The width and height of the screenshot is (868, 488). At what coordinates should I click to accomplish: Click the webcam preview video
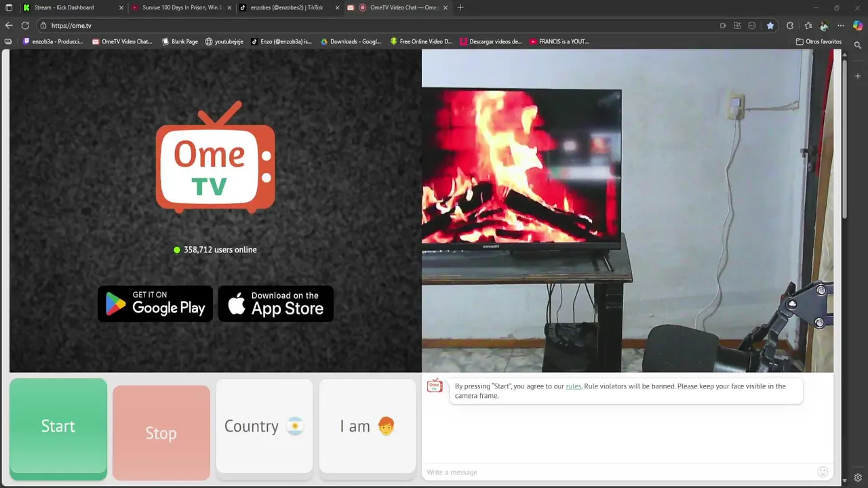627,210
